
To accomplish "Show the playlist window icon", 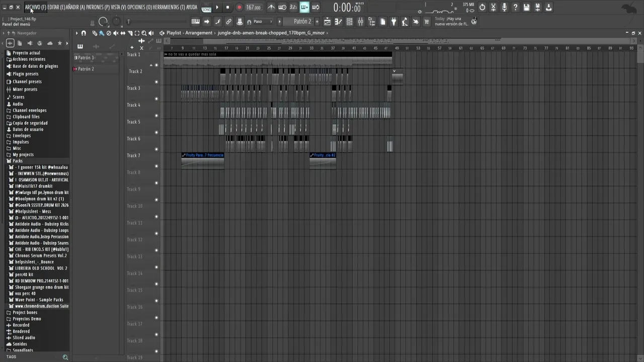I will (x=328, y=22).
